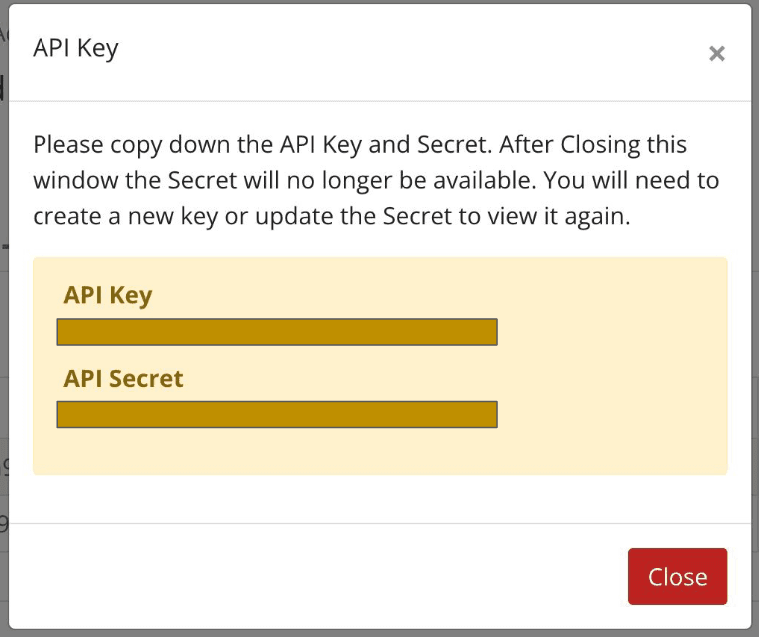
Task: Click the line starting "window the Secret"
Action: coord(375,180)
